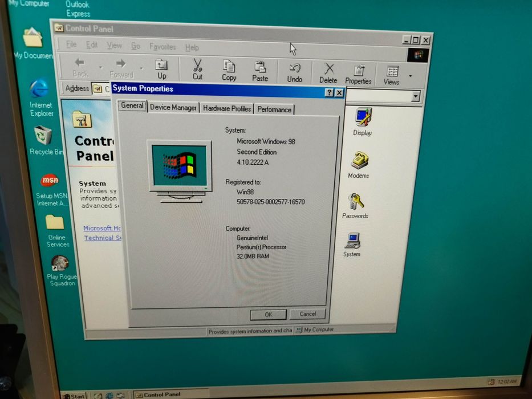
Task: Click the My Computer status bar entry
Action: pyautogui.click(x=315, y=329)
